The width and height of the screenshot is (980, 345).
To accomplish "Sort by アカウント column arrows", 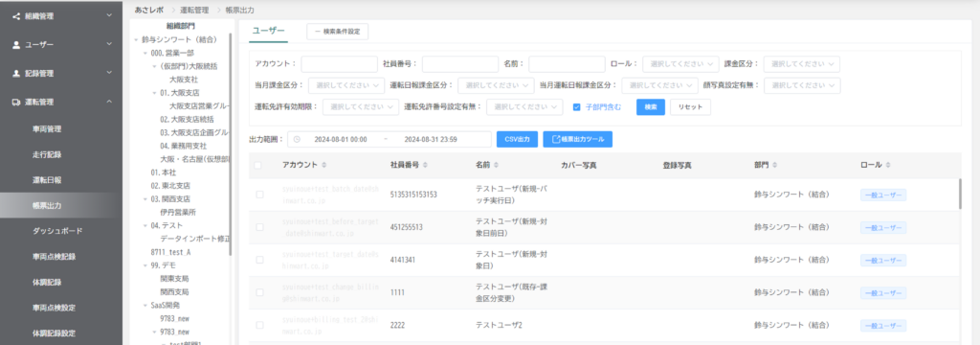I will (x=323, y=165).
